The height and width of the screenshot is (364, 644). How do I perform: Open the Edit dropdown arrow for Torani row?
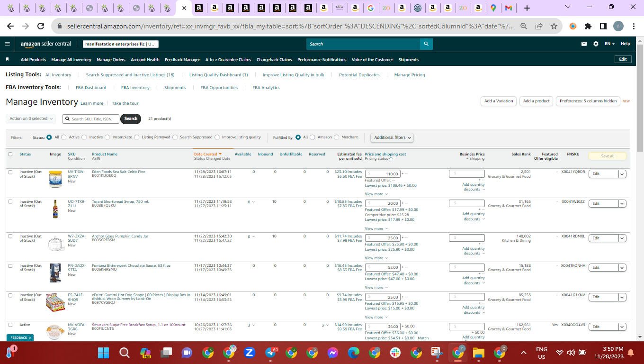(623, 204)
